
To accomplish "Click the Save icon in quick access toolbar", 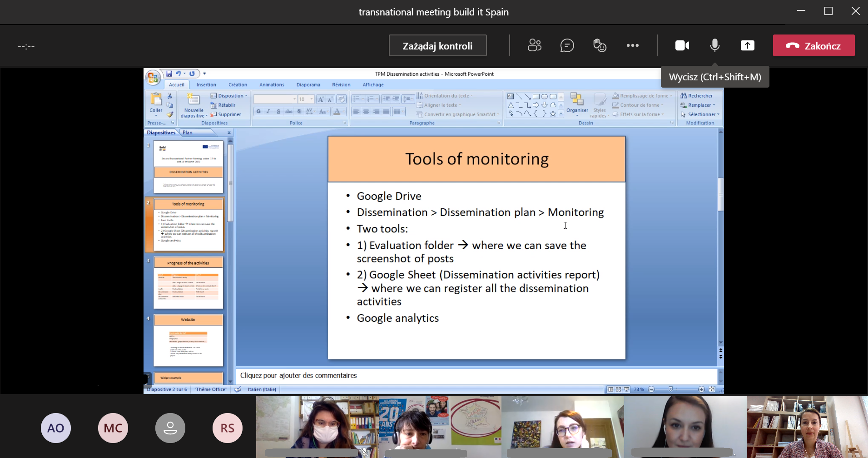I will [x=169, y=74].
